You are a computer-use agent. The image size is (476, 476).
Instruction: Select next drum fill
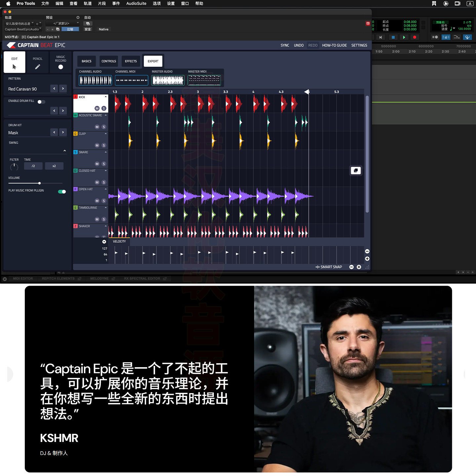[63, 111]
